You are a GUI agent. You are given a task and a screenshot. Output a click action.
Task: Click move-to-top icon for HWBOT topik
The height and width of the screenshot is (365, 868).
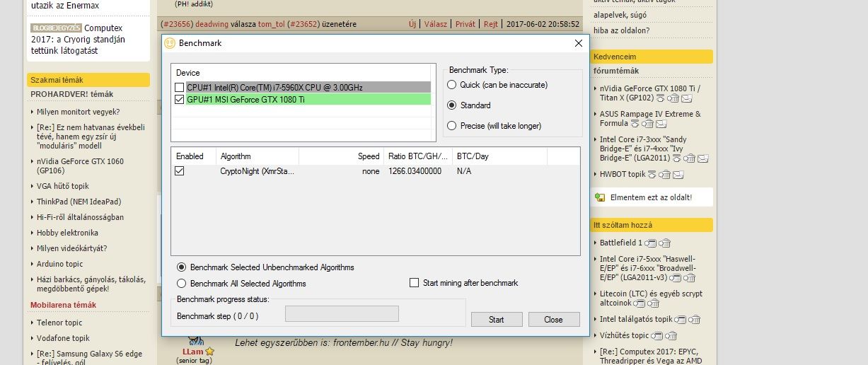(x=652, y=175)
